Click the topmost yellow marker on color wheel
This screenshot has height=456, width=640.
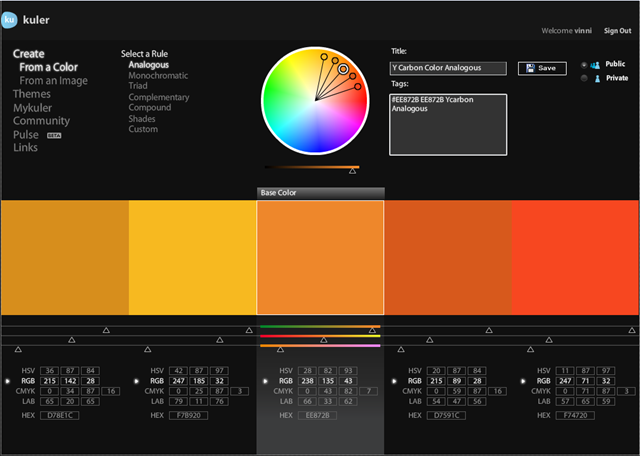coord(324,57)
